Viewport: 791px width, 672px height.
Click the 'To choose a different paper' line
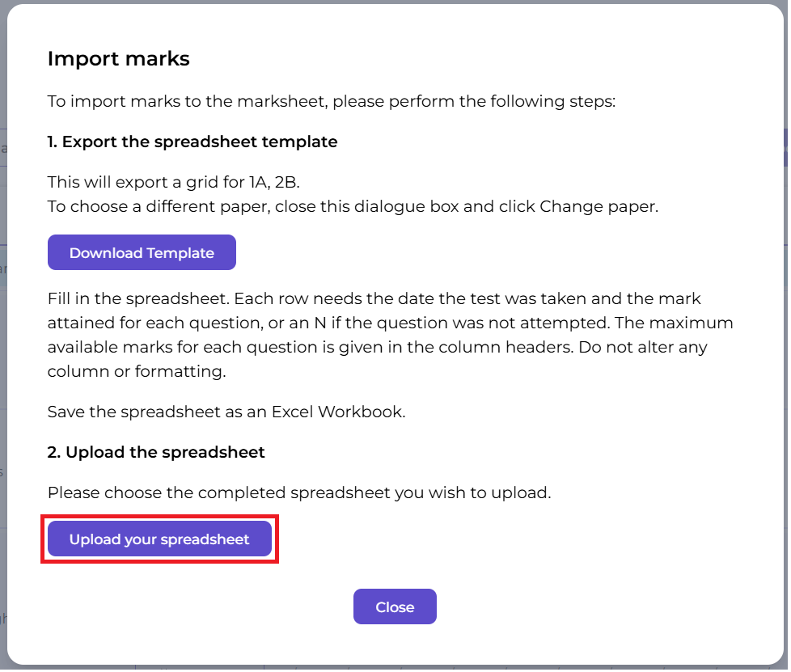click(243, 206)
